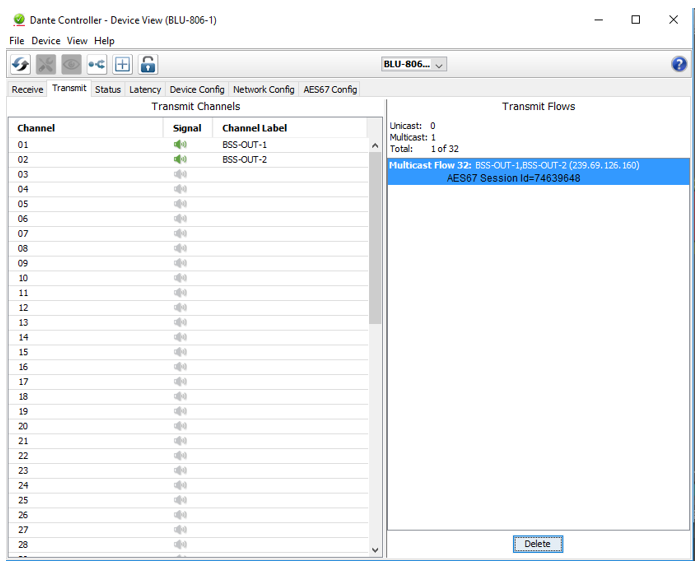Open the AES67 Config tab

[x=330, y=89]
